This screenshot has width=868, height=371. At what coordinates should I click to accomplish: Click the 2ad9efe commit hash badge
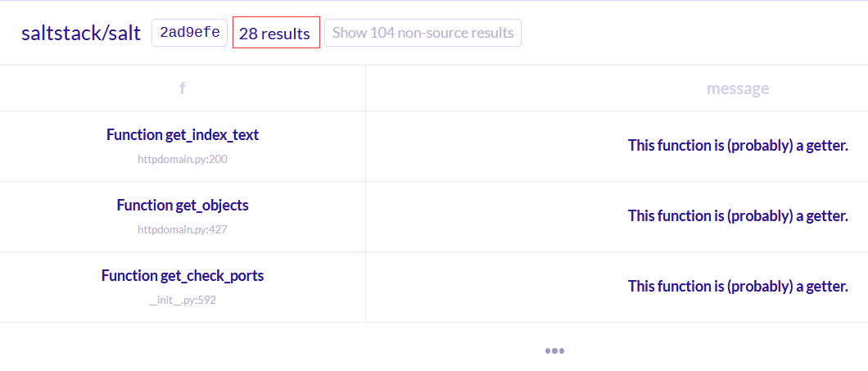189,34
